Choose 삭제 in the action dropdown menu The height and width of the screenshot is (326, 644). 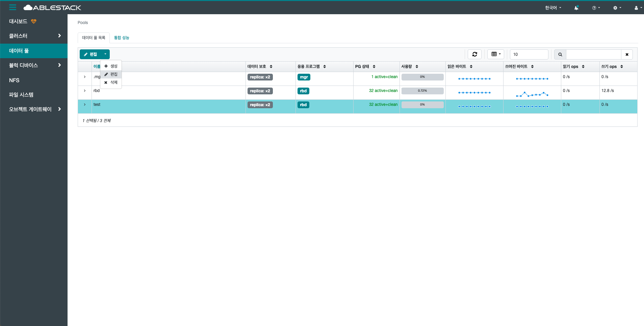pos(111,83)
